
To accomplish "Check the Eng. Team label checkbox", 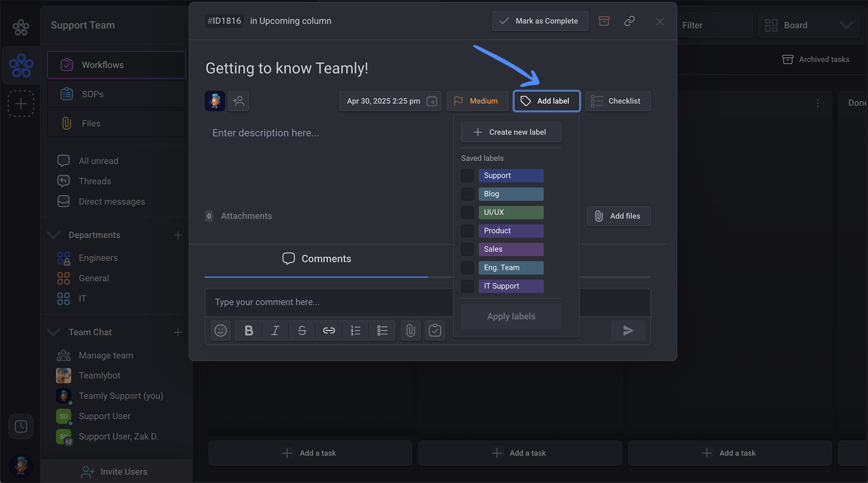I will [x=467, y=268].
